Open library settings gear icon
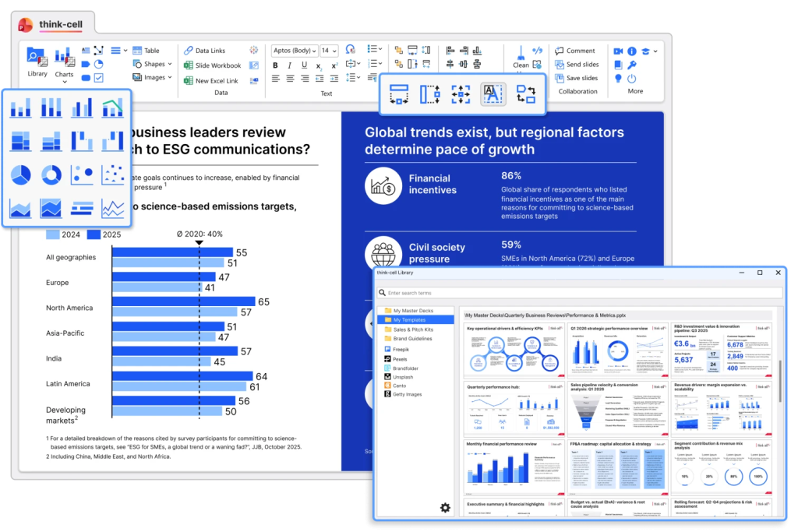The width and height of the screenshot is (798, 532). [445, 508]
